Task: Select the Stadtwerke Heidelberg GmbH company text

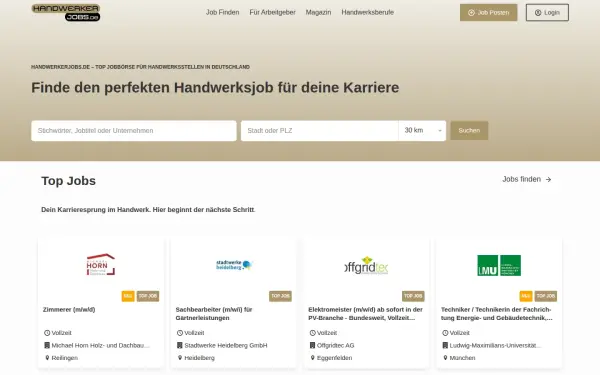Action: (x=226, y=346)
